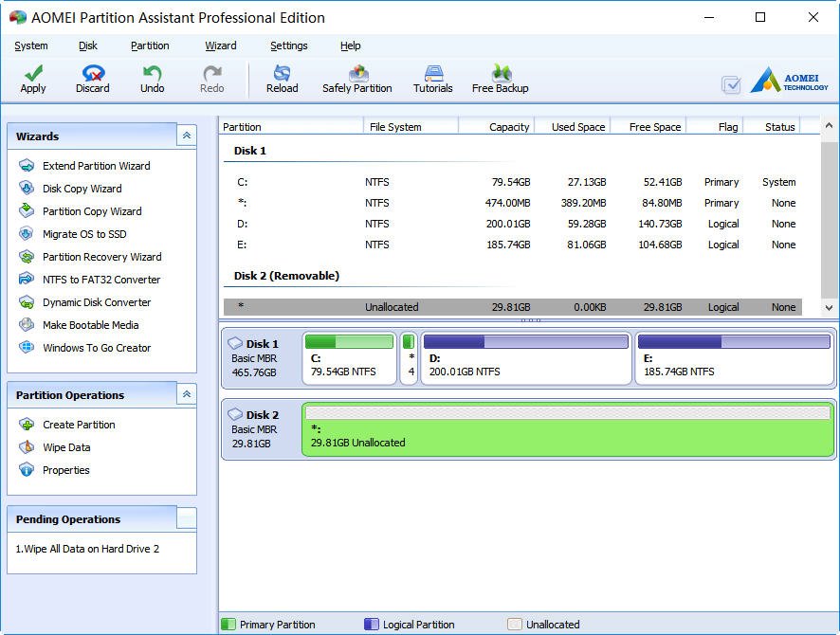This screenshot has width=840, height=635.
Task: Click the Apply checkmark icon
Action: pyautogui.click(x=33, y=74)
